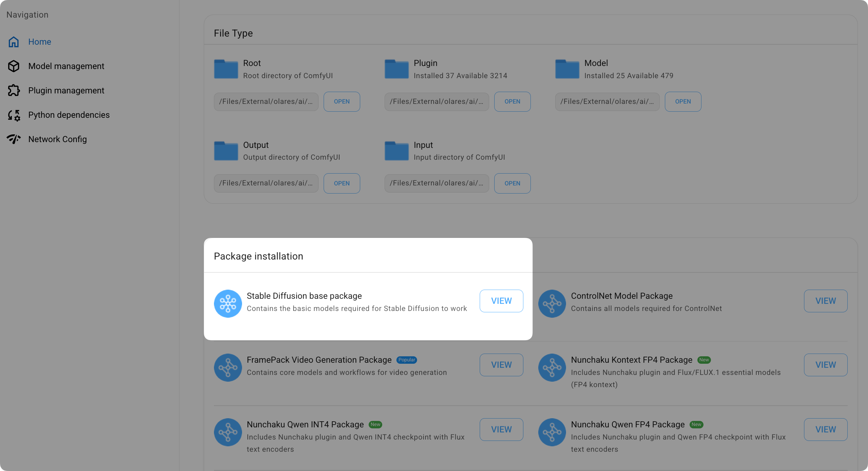Viewport: 868px width, 471px height.
Task: Click the ControlNet Model Package icon
Action: pyautogui.click(x=552, y=304)
